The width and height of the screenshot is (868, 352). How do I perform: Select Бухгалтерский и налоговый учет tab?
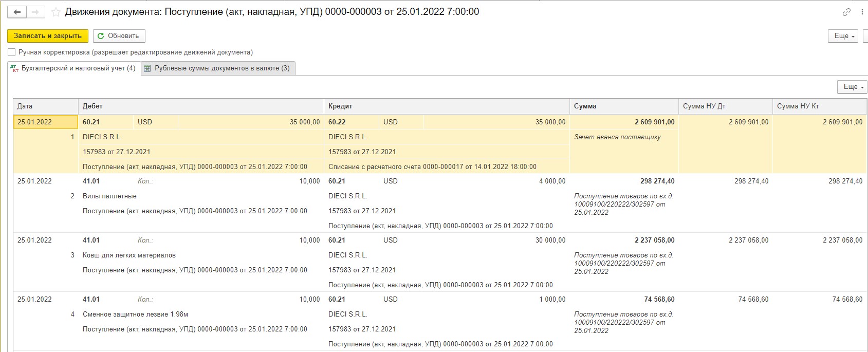pyautogui.click(x=74, y=68)
